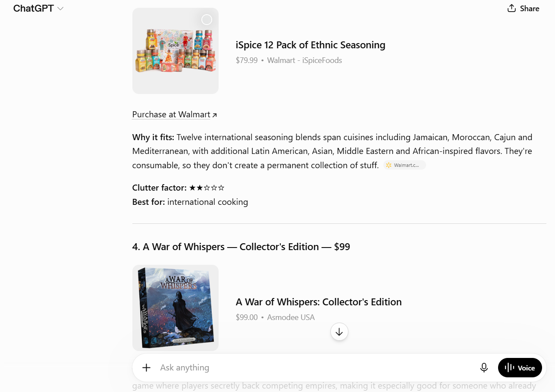Click the plus attach icon
Viewport: 555px width, 392px height.
(147, 367)
